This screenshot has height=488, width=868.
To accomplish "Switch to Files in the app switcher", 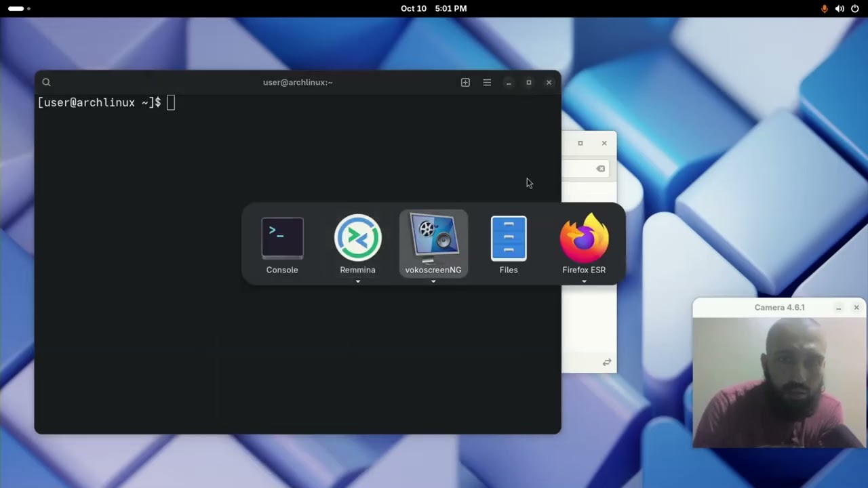I will coord(509,245).
